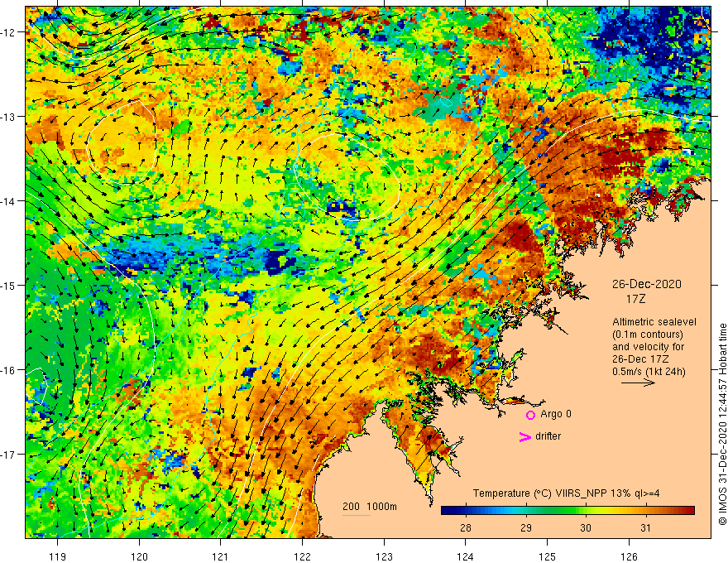Click the '120' longitude axis label
This screenshot has width=728, height=563.
tap(139, 556)
